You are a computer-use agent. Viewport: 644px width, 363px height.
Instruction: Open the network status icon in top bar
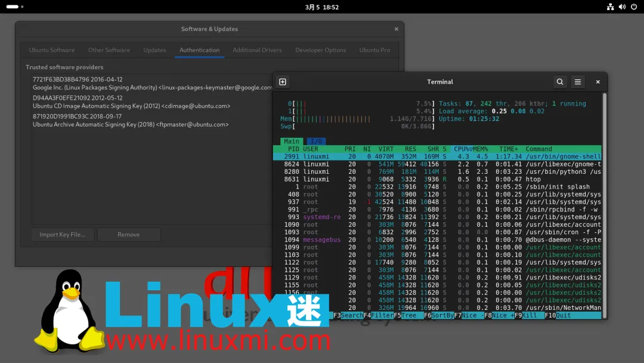coord(611,7)
